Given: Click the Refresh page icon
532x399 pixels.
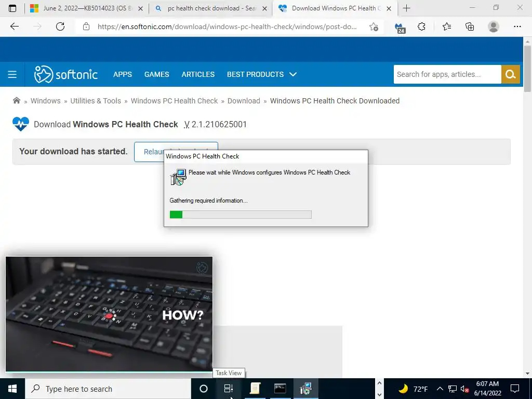Looking at the screenshot, I should click(x=60, y=26).
